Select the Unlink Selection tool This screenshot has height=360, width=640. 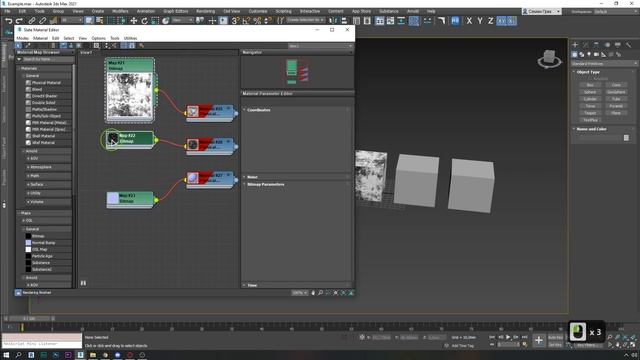coord(42,21)
